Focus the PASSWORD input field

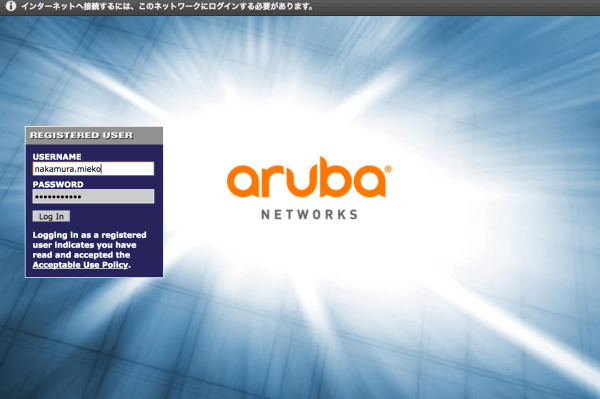93,196
